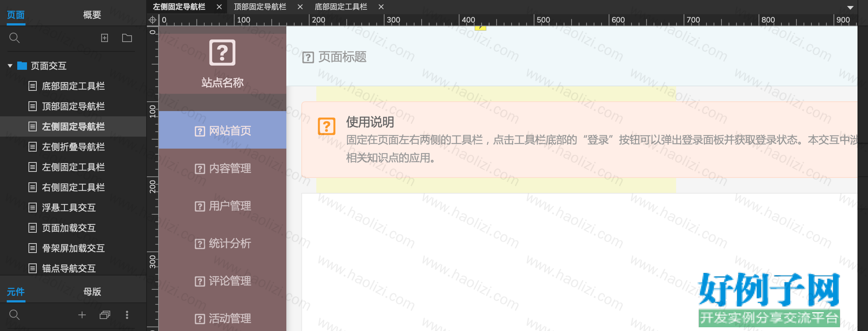Select the 页面交互 folder icon

coord(22,66)
